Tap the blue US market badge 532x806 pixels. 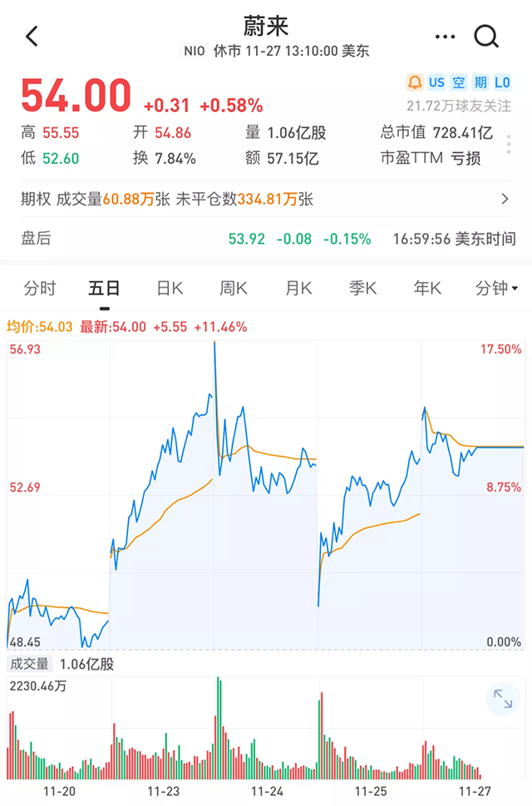pos(436,82)
